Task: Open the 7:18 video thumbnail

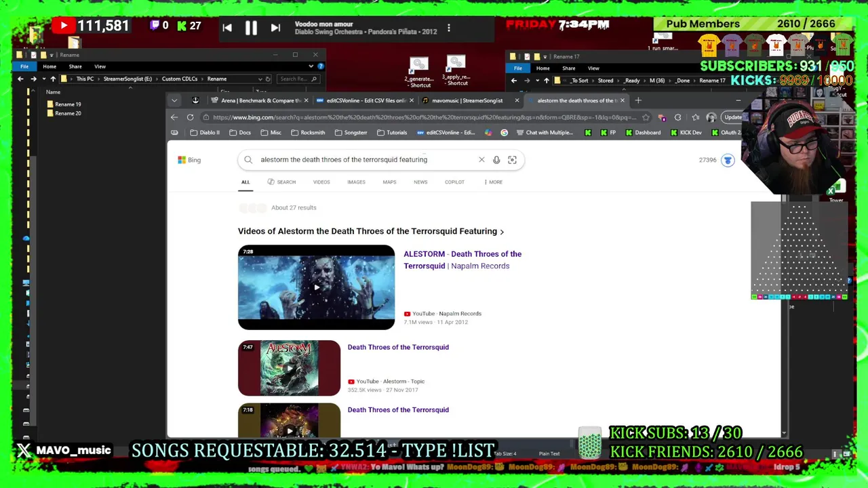Action: click(x=289, y=420)
